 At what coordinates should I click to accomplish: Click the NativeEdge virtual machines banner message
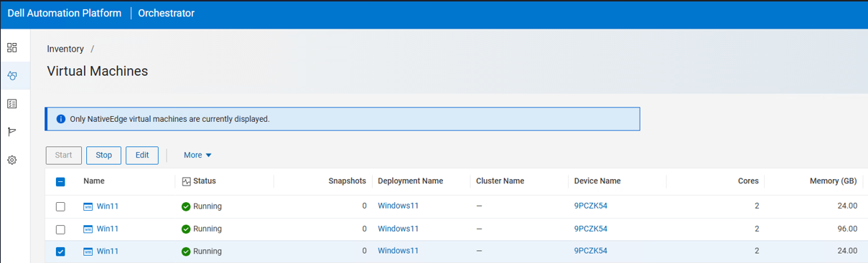click(x=169, y=119)
